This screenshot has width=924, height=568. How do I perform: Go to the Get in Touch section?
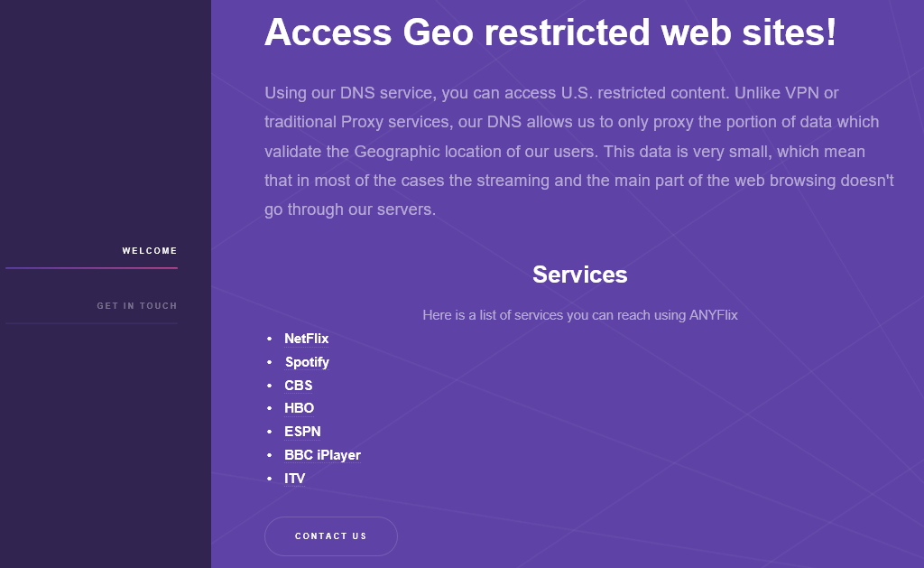click(x=137, y=306)
